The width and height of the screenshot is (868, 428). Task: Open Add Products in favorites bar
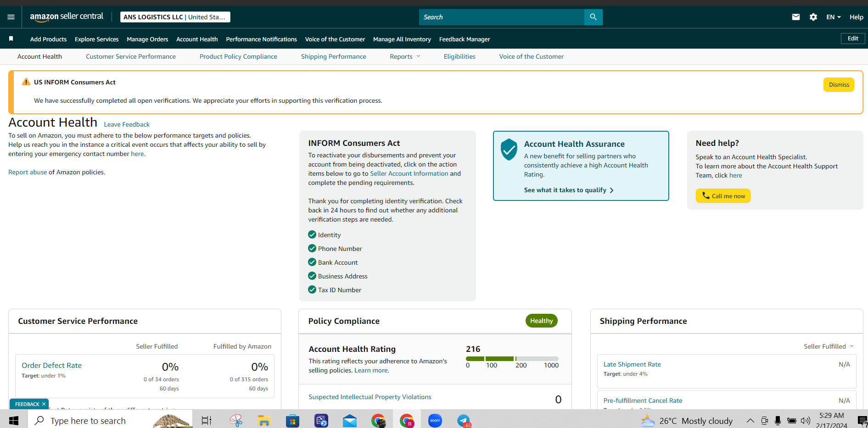[48, 39]
